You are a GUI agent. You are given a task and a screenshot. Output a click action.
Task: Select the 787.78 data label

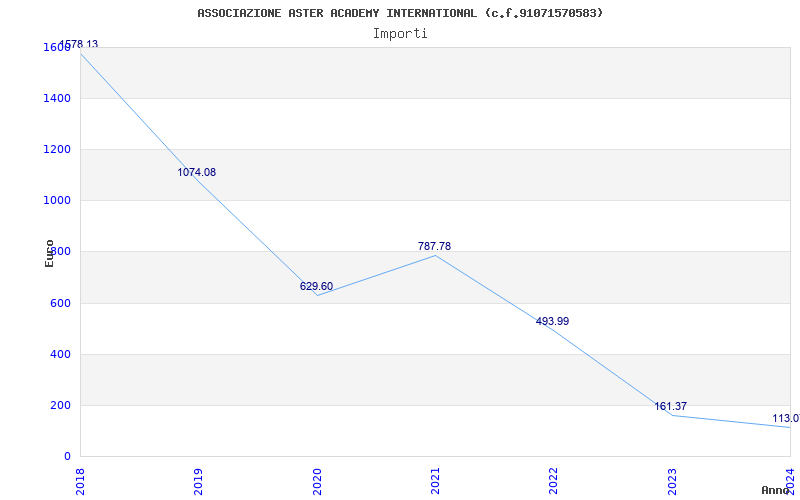pyautogui.click(x=434, y=246)
